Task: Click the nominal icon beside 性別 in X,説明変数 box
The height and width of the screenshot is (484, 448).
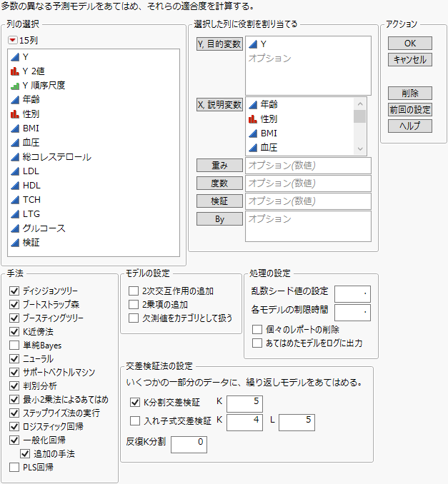Action: (x=253, y=119)
